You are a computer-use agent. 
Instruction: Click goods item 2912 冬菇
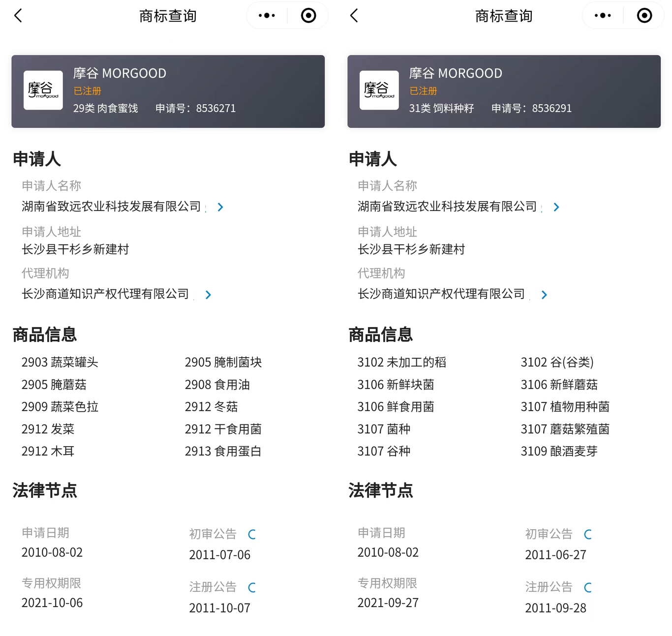pos(212,407)
